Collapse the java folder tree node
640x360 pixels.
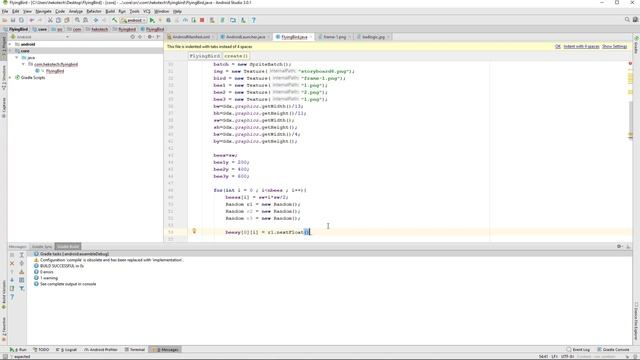(17, 58)
